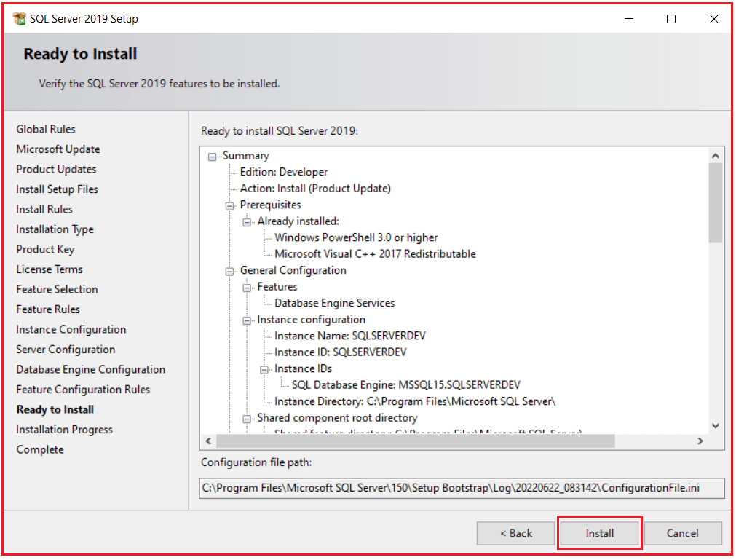Collapse the Prerequisites tree node
This screenshot has height=560, width=736.
pyautogui.click(x=229, y=206)
